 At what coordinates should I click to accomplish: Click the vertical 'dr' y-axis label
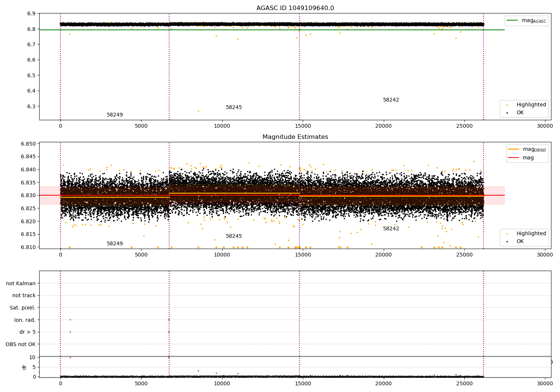[24, 367]
